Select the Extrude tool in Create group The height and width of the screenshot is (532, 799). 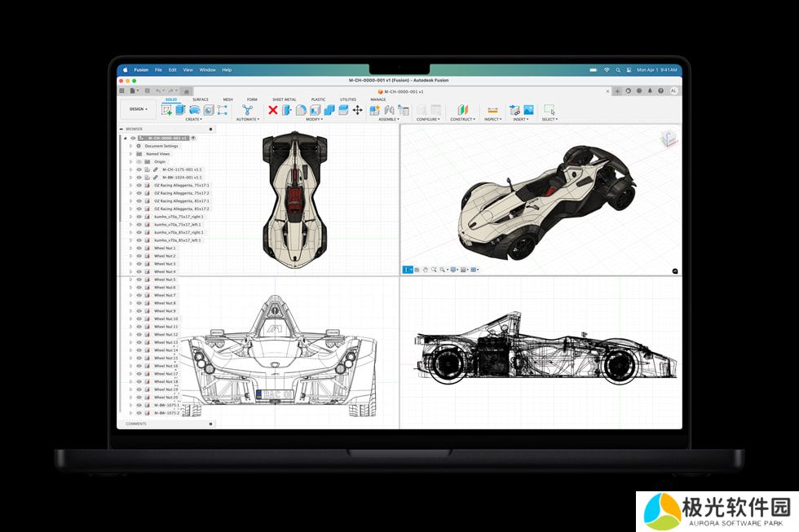point(180,110)
